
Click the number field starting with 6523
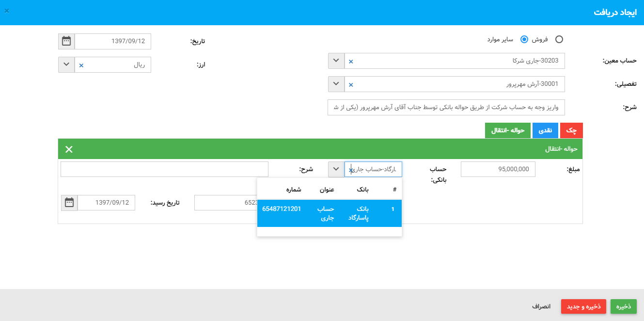(226, 203)
